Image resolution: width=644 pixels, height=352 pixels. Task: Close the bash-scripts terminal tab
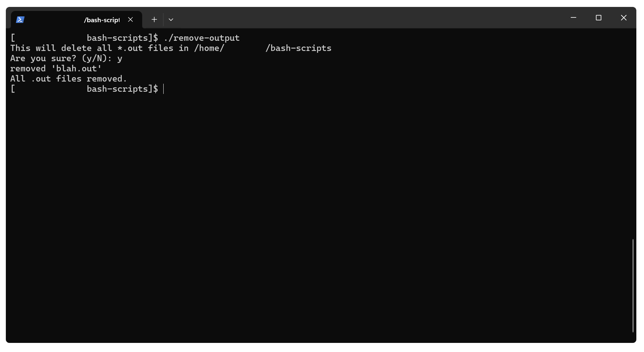point(130,20)
